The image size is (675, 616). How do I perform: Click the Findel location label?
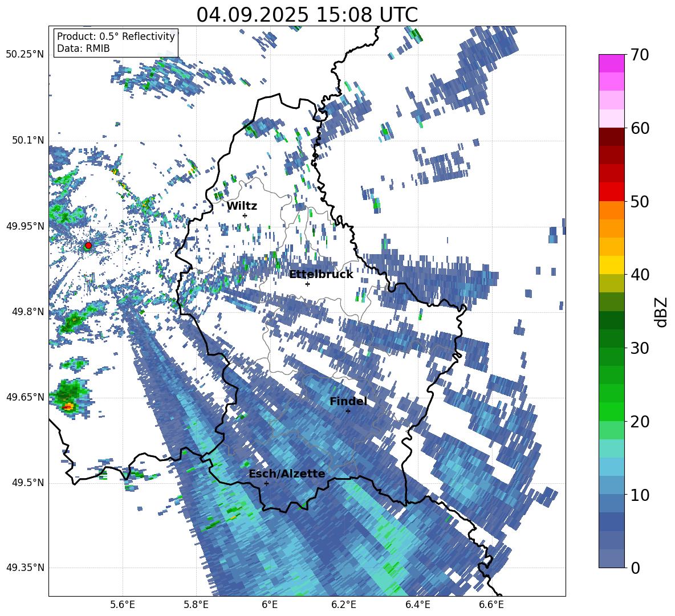coord(348,401)
